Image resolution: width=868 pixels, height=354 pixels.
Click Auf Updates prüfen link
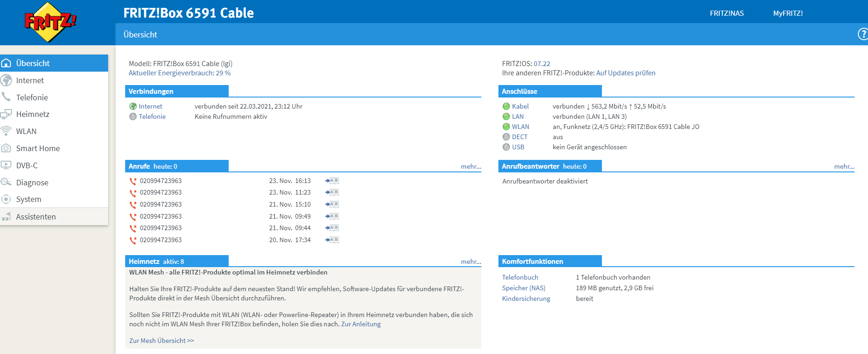tap(626, 73)
